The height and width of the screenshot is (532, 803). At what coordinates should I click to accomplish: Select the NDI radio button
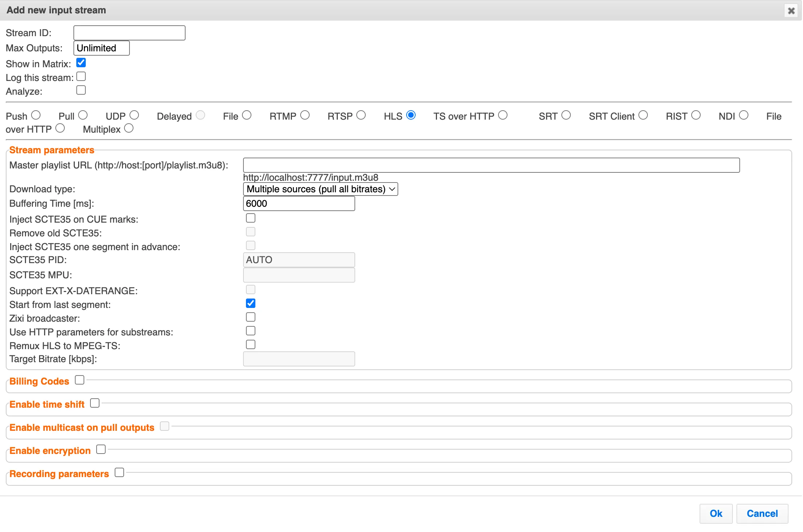(744, 115)
